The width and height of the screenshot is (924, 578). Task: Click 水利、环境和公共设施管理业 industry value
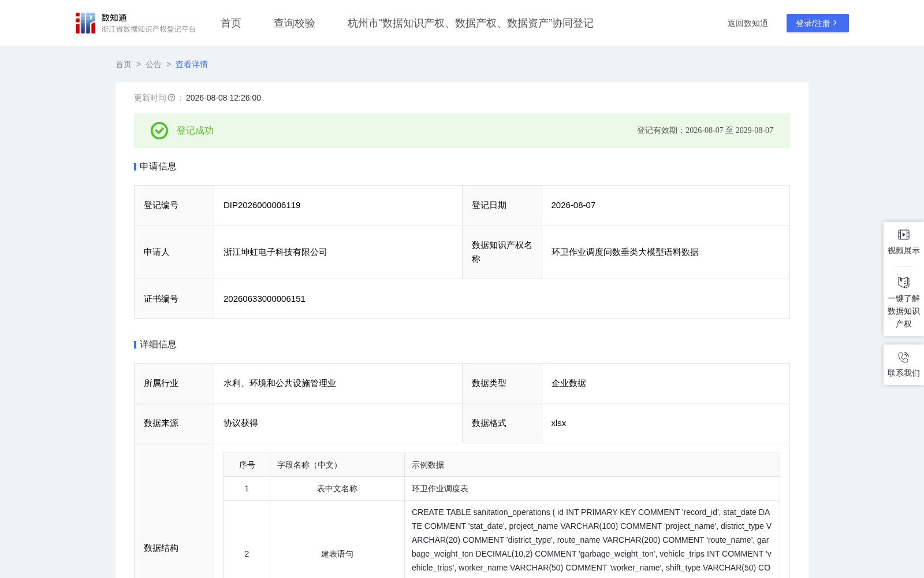click(x=280, y=383)
